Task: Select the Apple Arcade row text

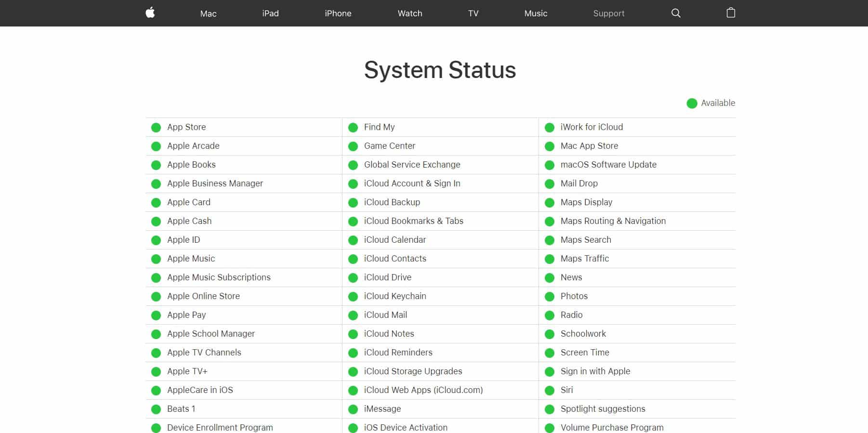Action: tap(193, 146)
